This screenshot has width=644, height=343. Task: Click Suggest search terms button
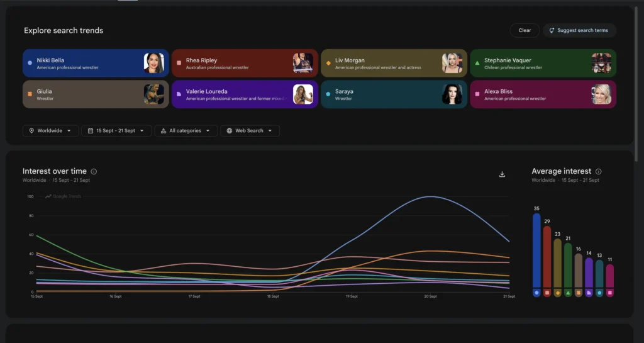(579, 30)
